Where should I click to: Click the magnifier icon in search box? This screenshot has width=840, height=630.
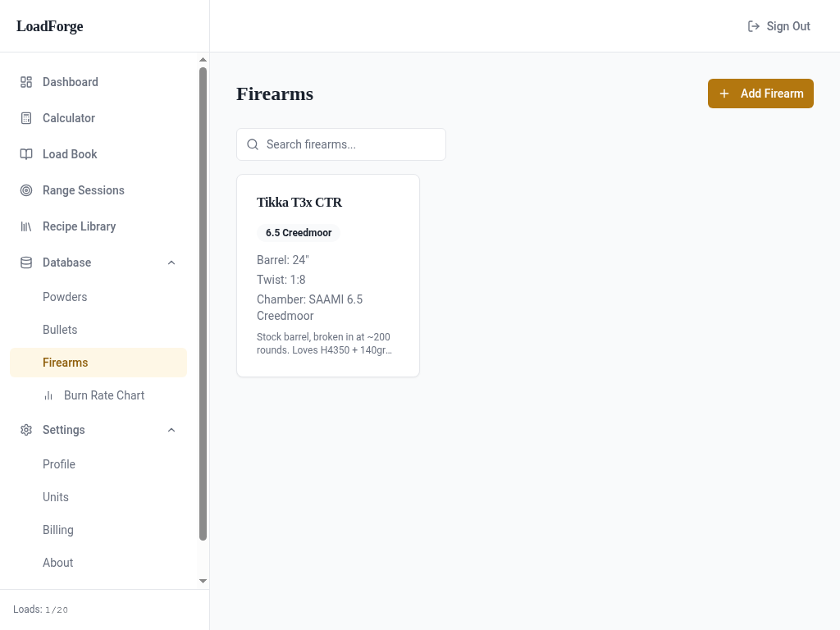pos(253,144)
